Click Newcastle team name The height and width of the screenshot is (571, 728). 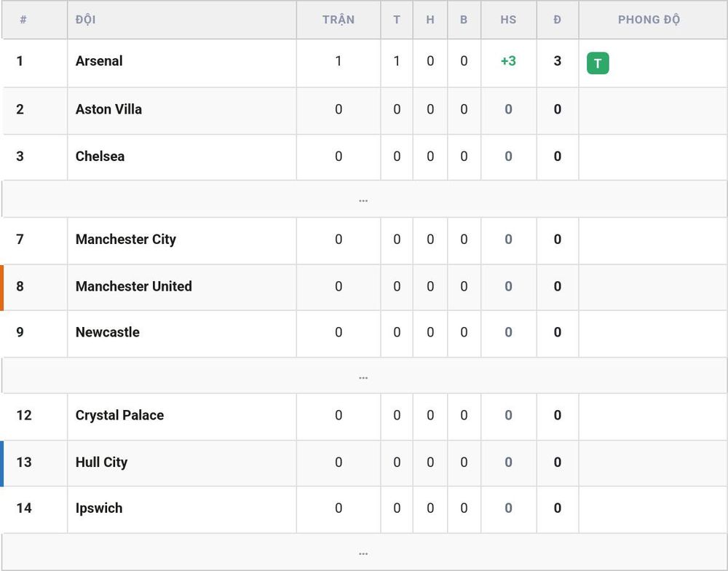tap(107, 332)
